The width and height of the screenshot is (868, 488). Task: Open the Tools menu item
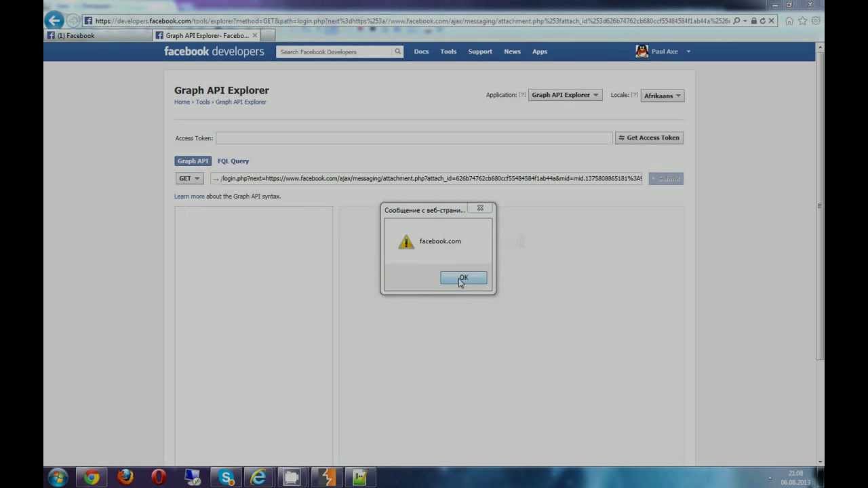tap(448, 52)
